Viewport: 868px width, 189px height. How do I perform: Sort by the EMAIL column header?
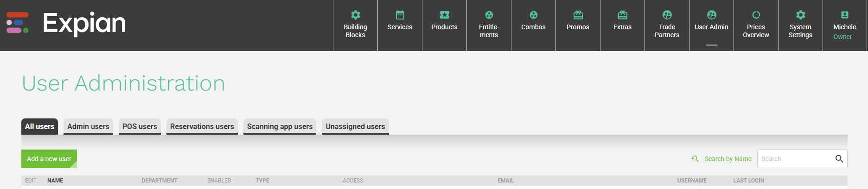pyautogui.click(x=506, y=181)
